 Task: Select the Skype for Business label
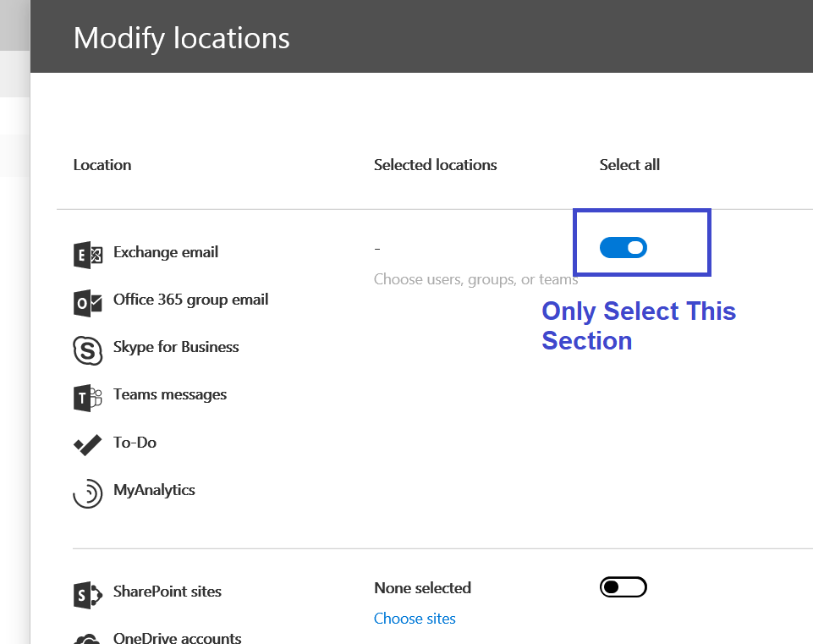[x=176, y=347]
